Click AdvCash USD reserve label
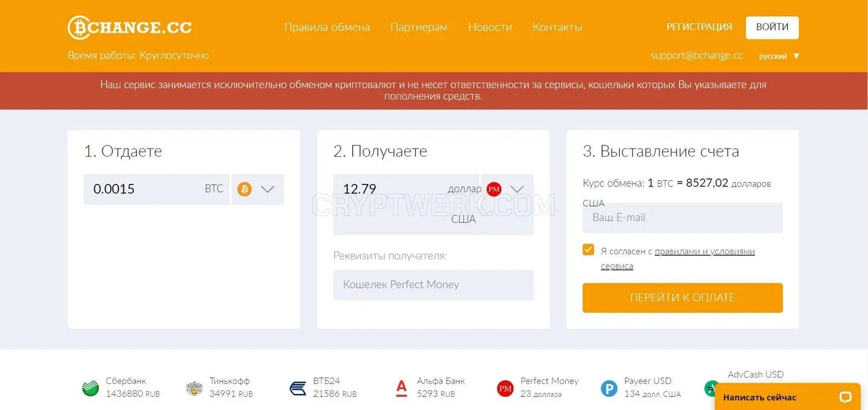Screen dimensions: 868x410 [756, 375]
